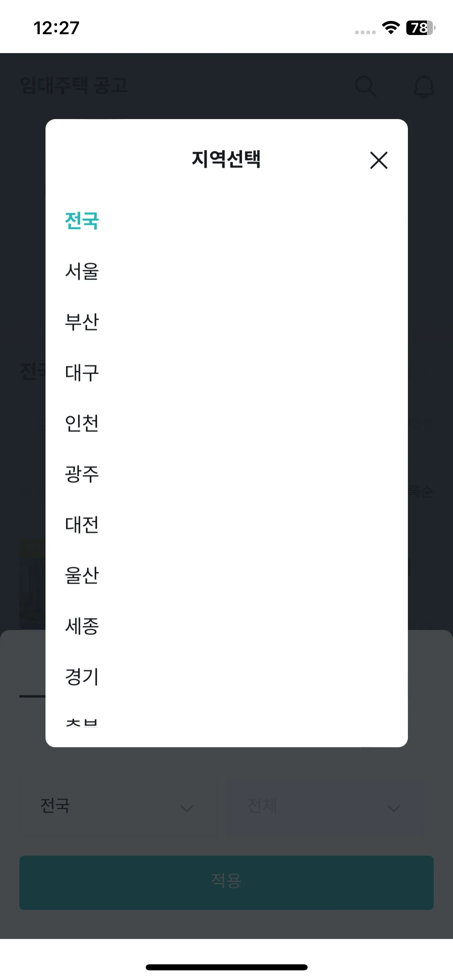This screenshot has width=453, height=980.
Task: Open the notification bell icon
Action: (x=424, y=86)
